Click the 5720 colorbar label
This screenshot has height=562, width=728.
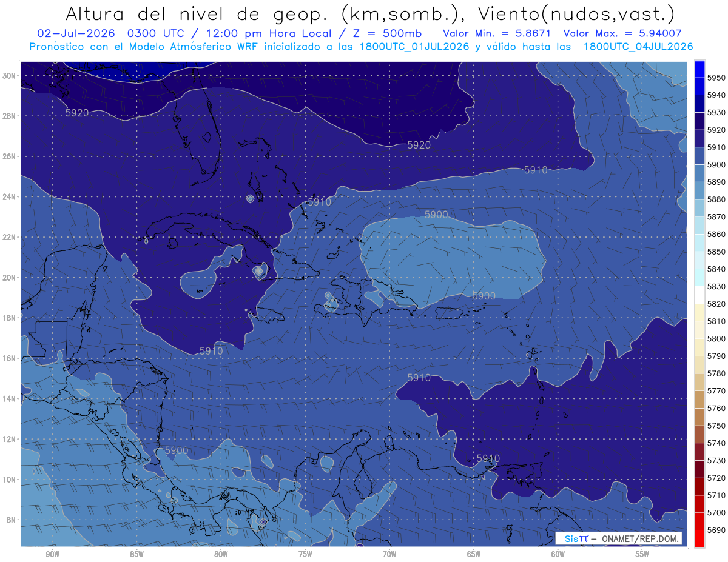click(716, 478)
